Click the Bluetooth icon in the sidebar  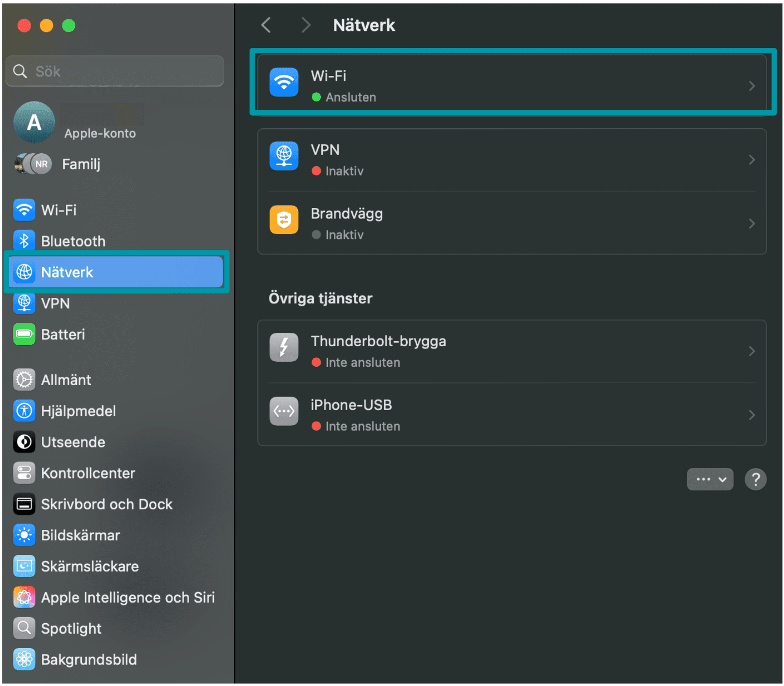coord(24,241)
